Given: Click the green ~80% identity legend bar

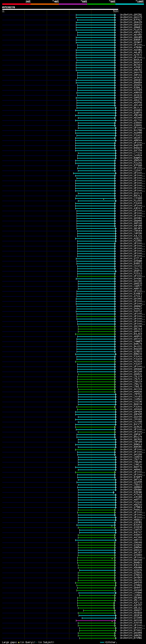Looking at the screenshot, I should [x=101, y=4].
